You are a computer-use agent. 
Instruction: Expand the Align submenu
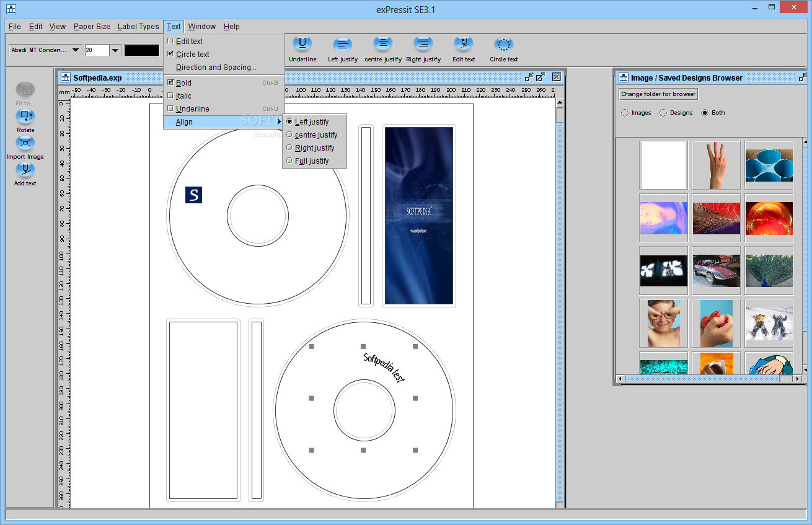(223, 122)
